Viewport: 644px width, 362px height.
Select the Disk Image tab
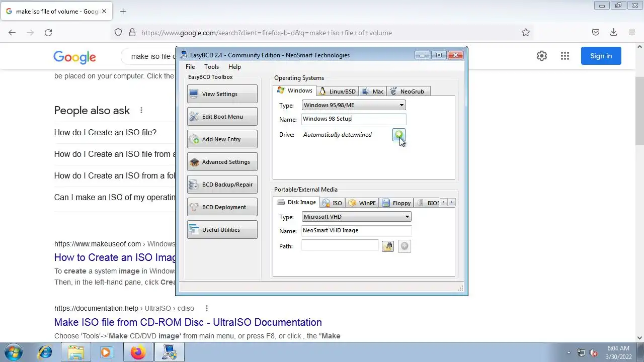click(296, 202)
